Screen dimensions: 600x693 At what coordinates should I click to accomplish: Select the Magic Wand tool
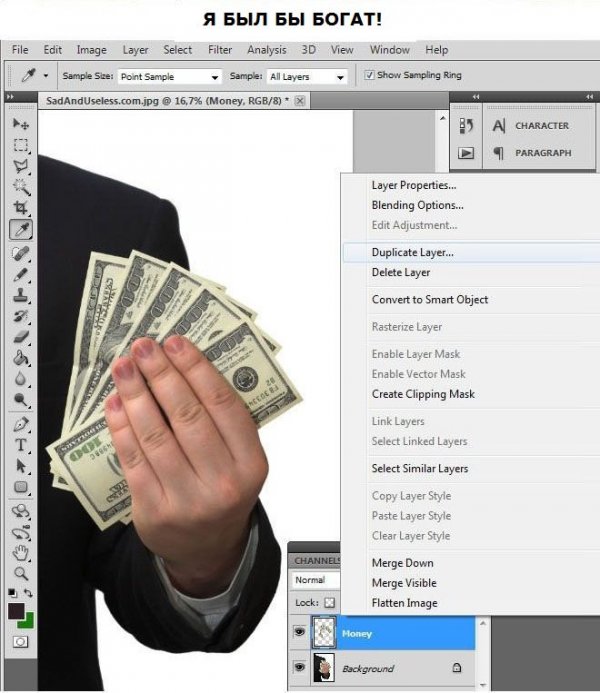[x=20, y=187]
